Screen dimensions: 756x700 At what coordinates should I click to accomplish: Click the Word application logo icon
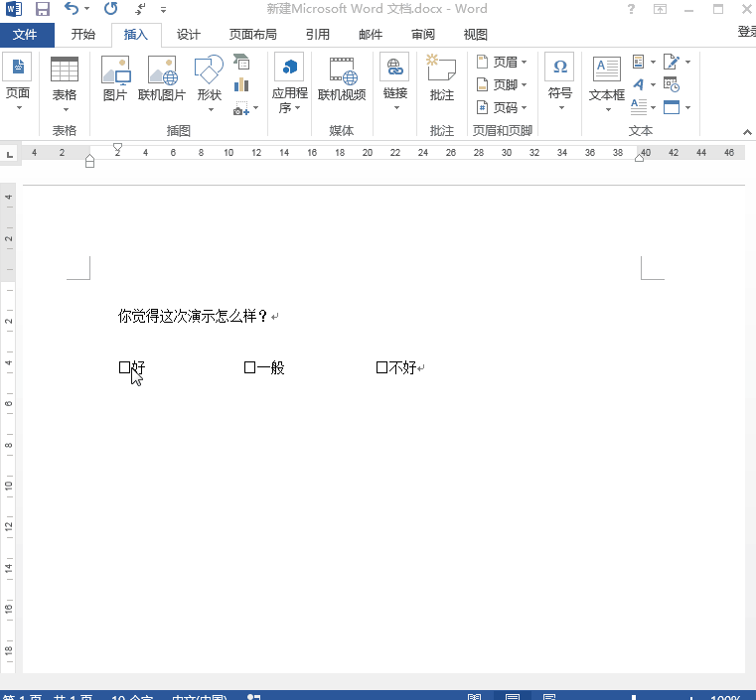point(14,9)
